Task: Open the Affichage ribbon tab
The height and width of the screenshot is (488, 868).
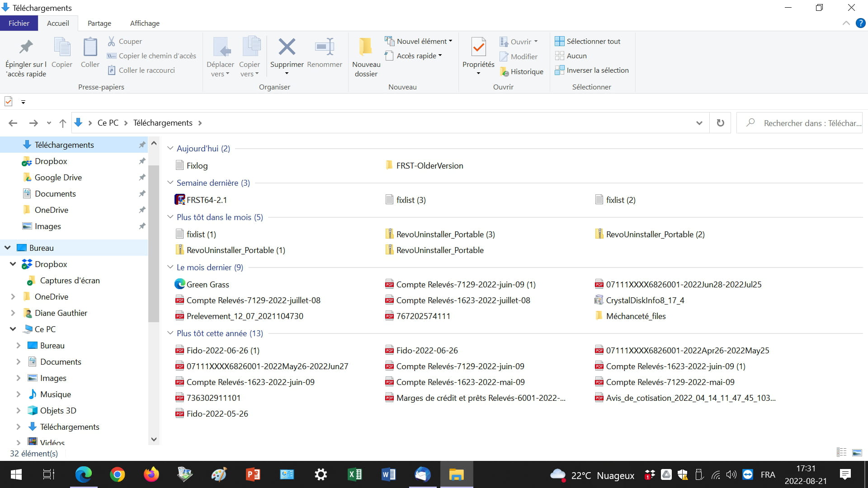Action: pos(145,23)
